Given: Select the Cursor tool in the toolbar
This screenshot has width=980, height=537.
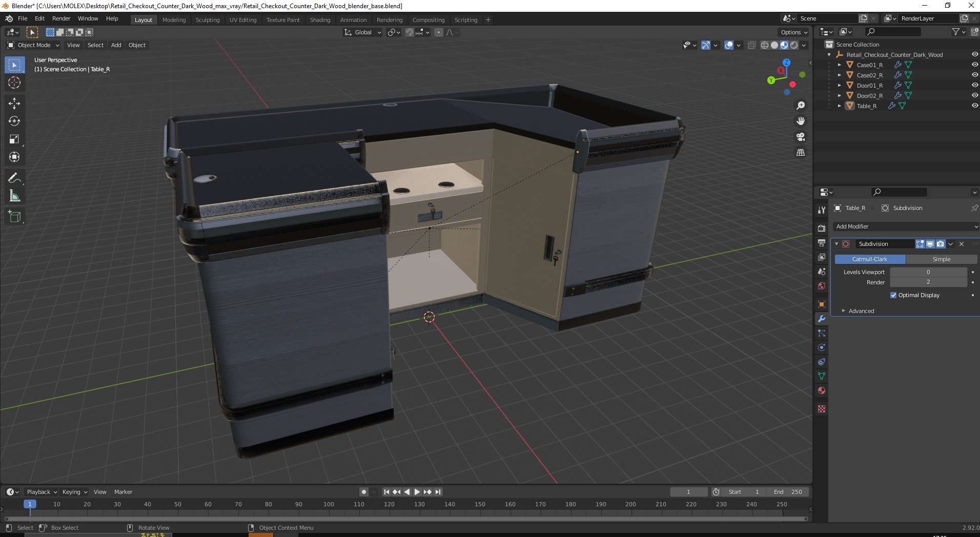Looking at the screenshot, I should tap(14, 82).
